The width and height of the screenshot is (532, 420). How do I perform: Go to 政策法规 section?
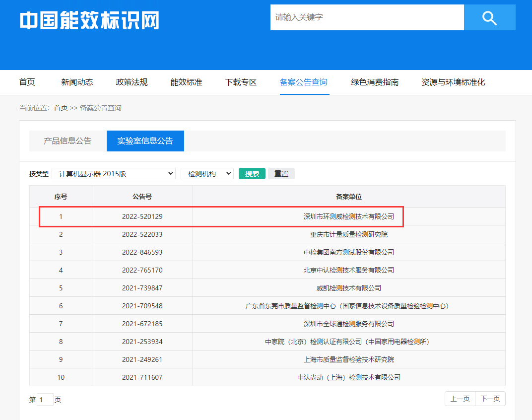tap(132, 82)
